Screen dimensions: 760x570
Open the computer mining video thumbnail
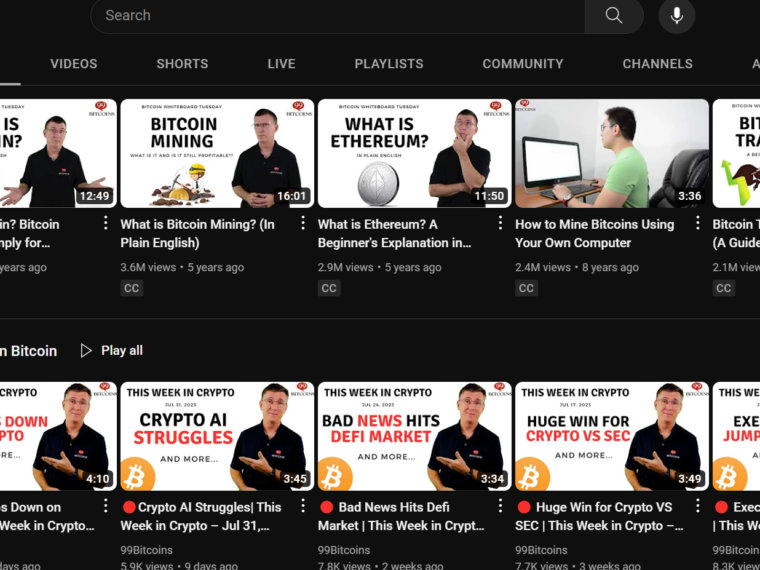612,153
